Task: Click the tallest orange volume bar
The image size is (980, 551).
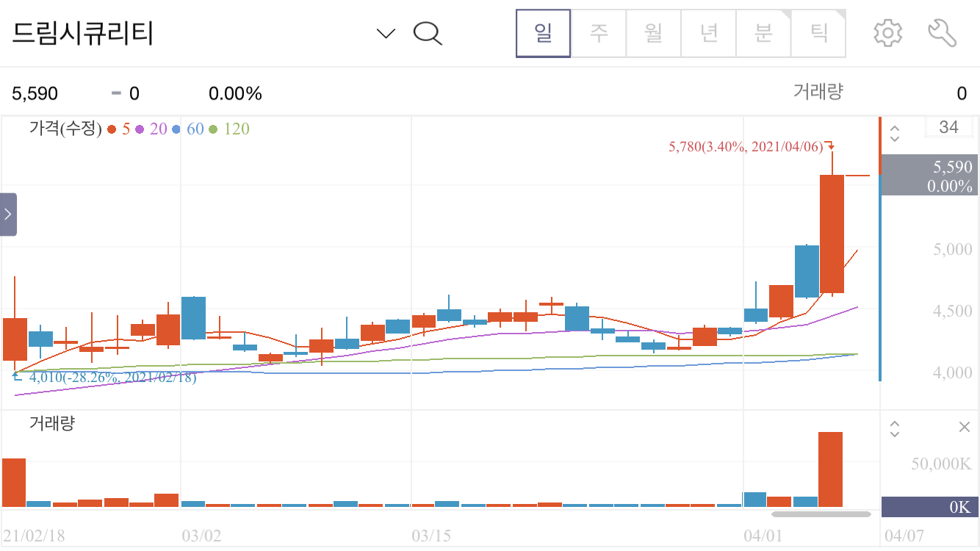Action: pos(830,469)
